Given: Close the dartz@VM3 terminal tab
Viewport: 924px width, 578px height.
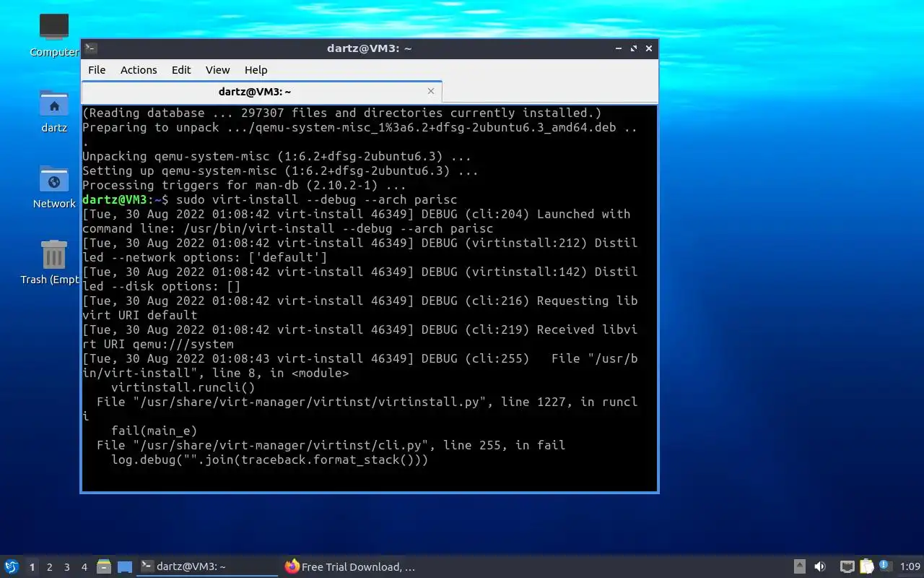Looking at the screenshot, I should click(x=431, y=92).
